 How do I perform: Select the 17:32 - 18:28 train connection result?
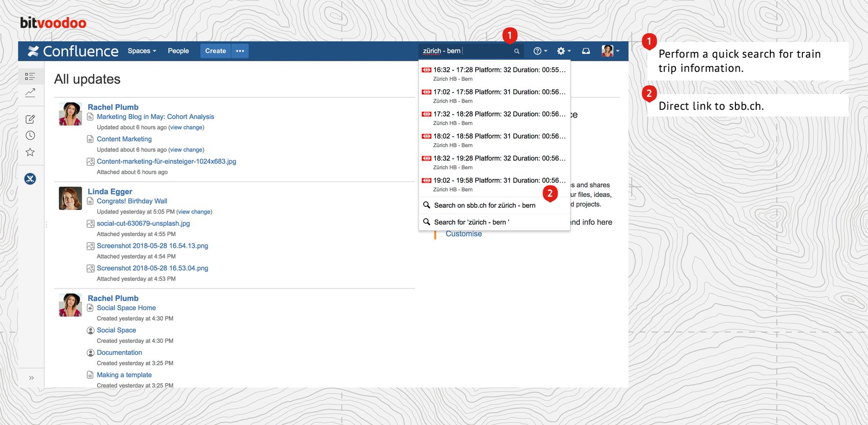pos(494,118)
